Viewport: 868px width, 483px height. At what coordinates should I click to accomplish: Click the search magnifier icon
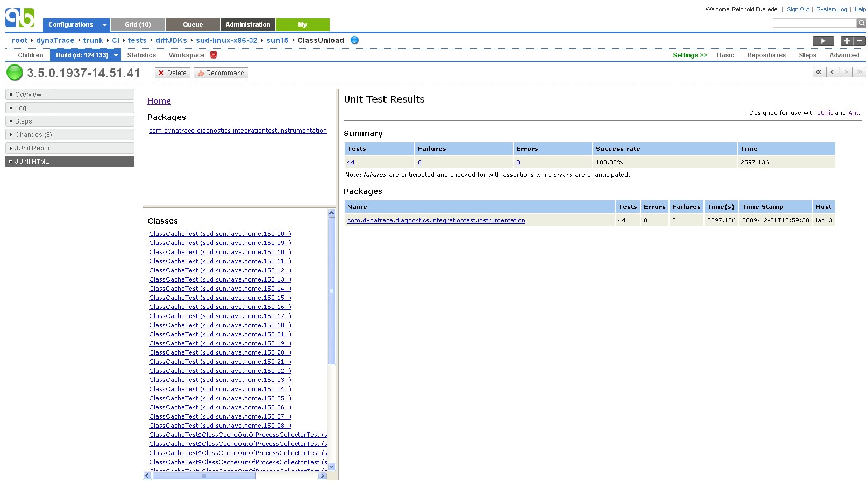click(862, 23)
